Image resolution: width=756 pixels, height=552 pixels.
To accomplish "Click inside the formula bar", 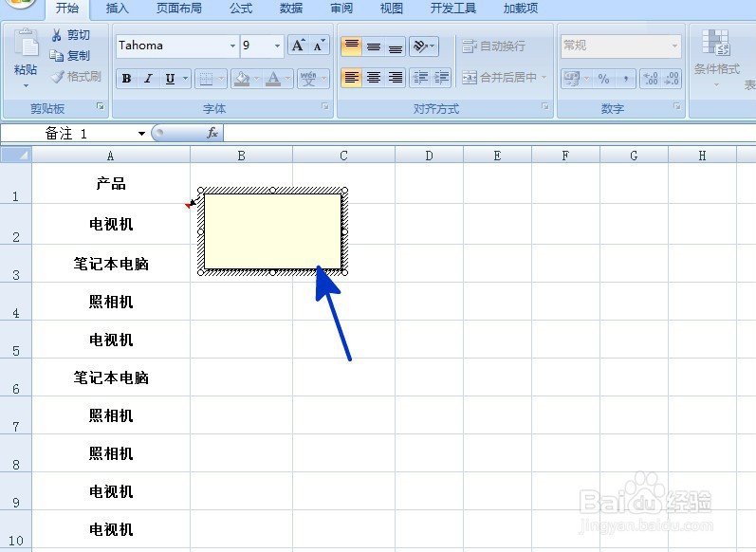I will click(489, 133).
